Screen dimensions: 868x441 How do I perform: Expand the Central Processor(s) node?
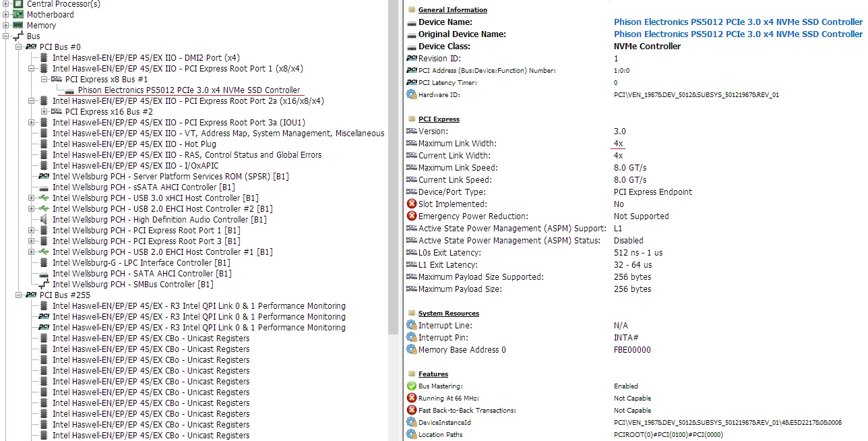click(6, 3)
